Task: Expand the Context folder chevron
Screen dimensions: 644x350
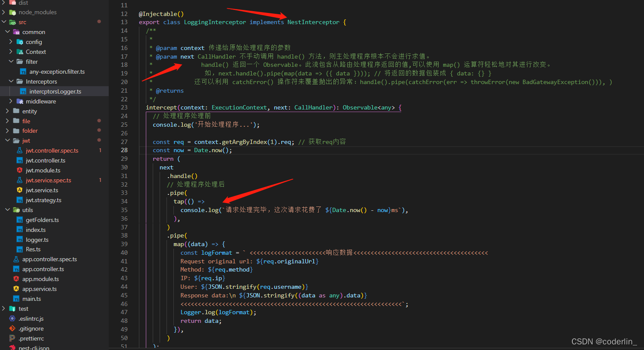Action: (11, 52)
